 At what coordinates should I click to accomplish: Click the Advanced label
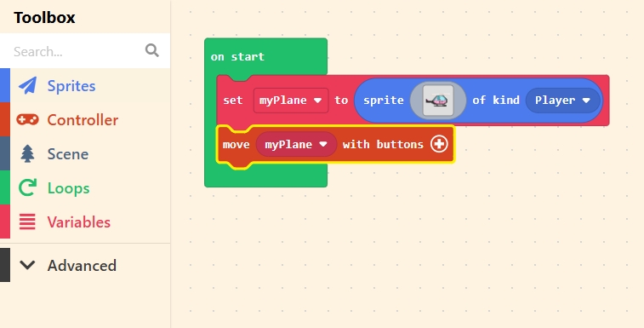click(82, 266)
